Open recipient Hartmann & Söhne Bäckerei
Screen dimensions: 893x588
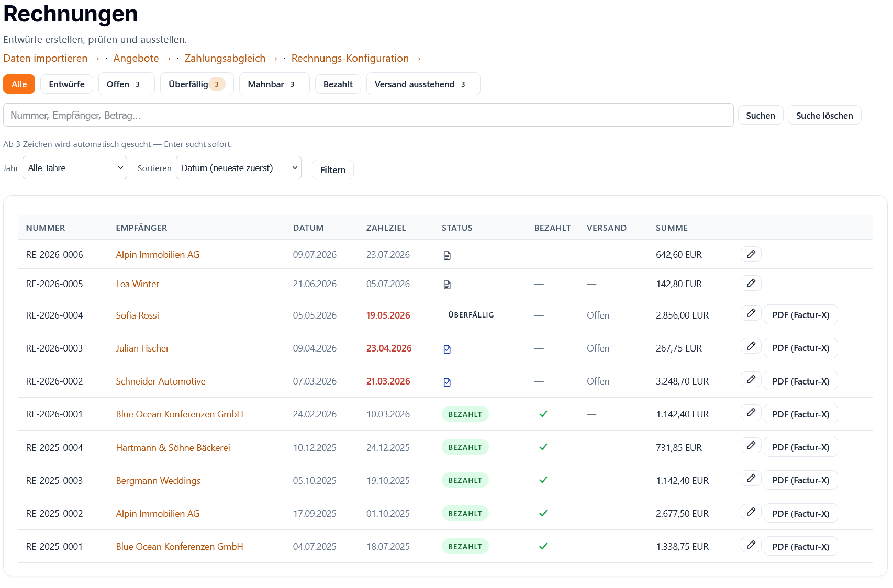point(173,448)
